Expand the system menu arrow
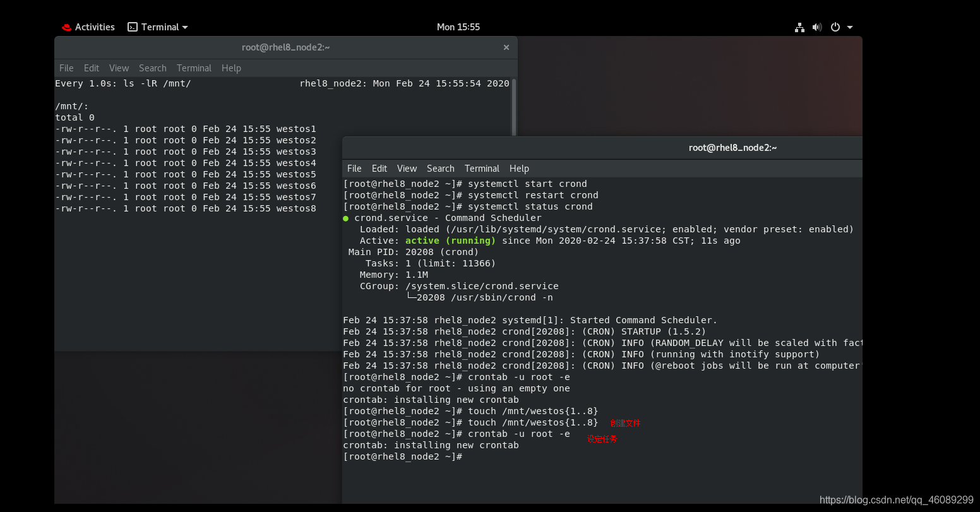 (x=850, y=27)
